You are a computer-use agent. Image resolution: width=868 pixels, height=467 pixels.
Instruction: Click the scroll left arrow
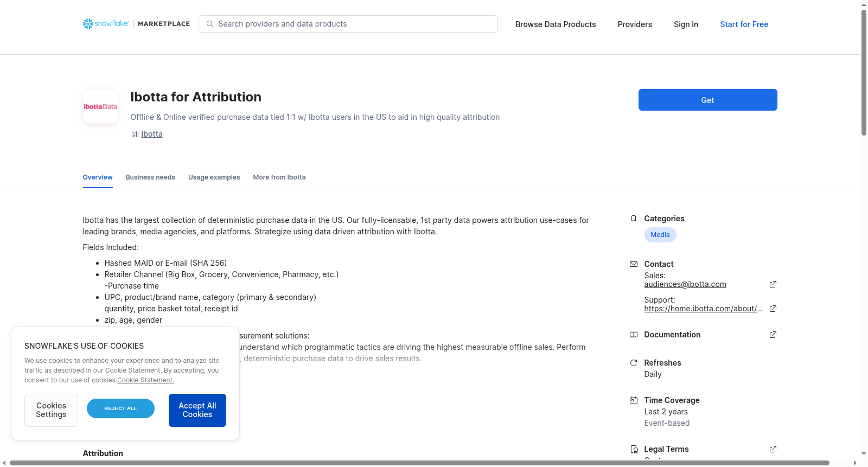[x=4, y=463]
